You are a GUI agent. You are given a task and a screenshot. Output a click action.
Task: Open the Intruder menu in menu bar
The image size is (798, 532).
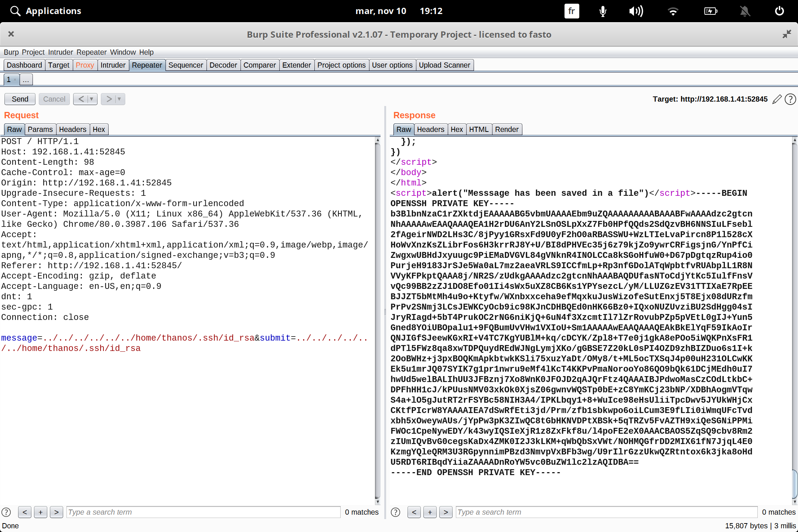[x=61, y=52]
